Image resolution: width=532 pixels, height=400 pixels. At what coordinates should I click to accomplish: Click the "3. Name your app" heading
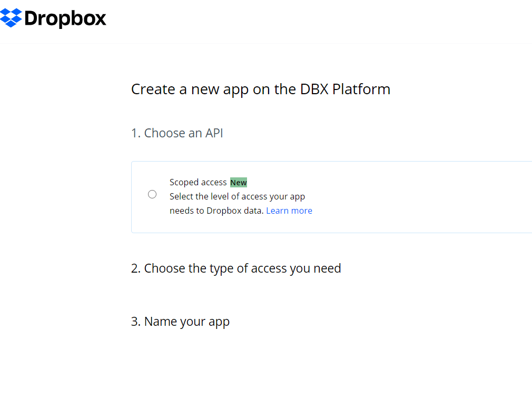[180, 322]
